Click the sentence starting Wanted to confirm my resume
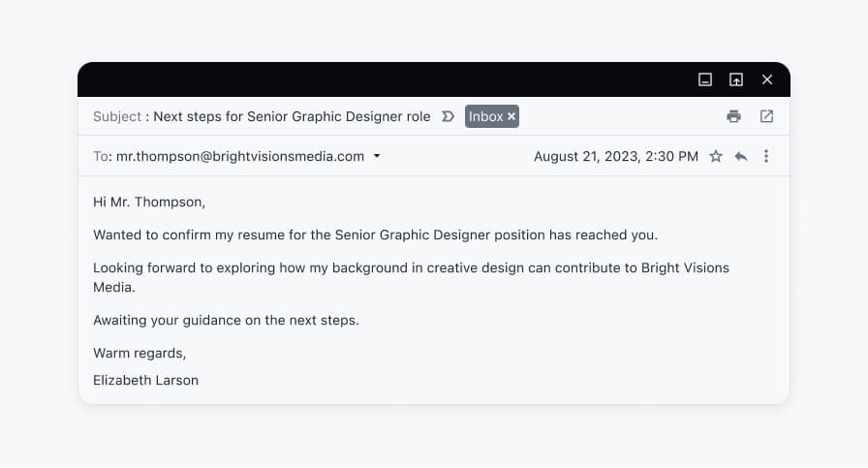 [375, 234]
